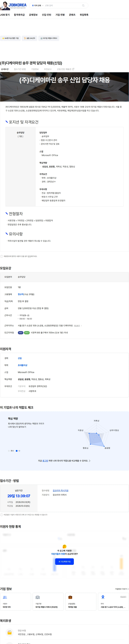129x644 pixels.
Task: Open the 잡코리아 즉시지원 link
Action: click(60, 491)
